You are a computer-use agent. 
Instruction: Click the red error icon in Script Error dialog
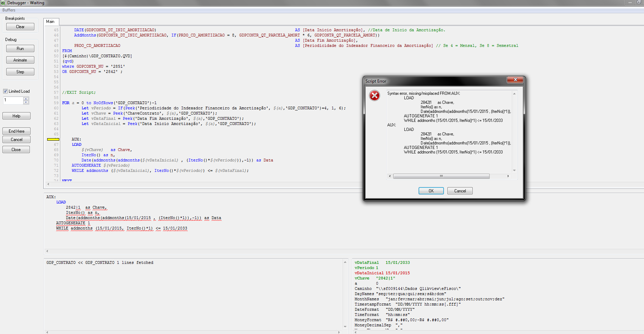coord(375,95)
